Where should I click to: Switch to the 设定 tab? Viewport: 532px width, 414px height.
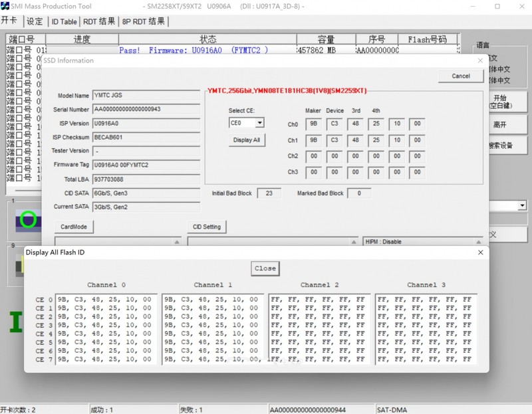[35, 21]
